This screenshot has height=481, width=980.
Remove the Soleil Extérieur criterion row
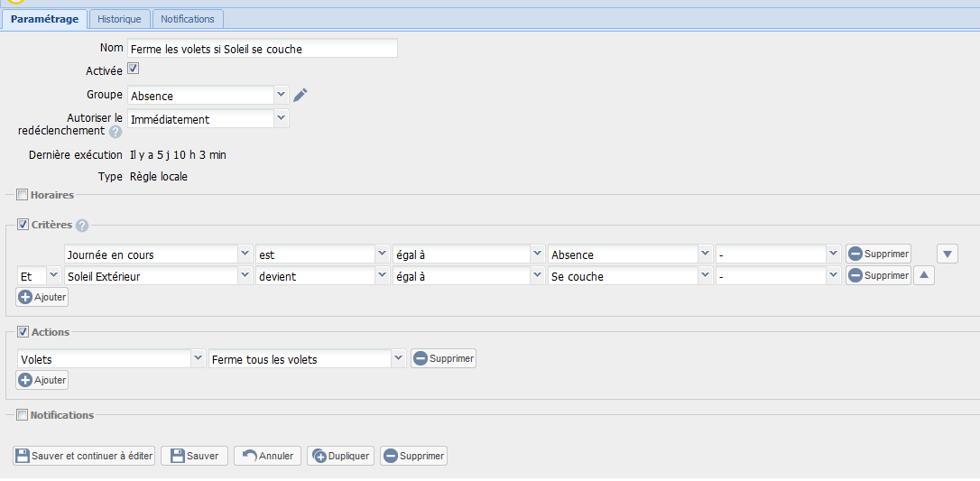tap(877, 275)
